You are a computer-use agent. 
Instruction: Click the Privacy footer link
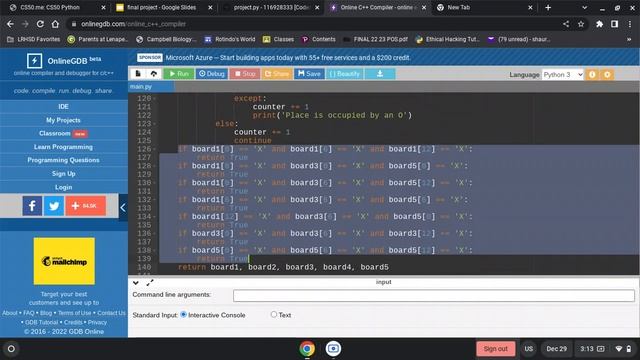[97, 322]
